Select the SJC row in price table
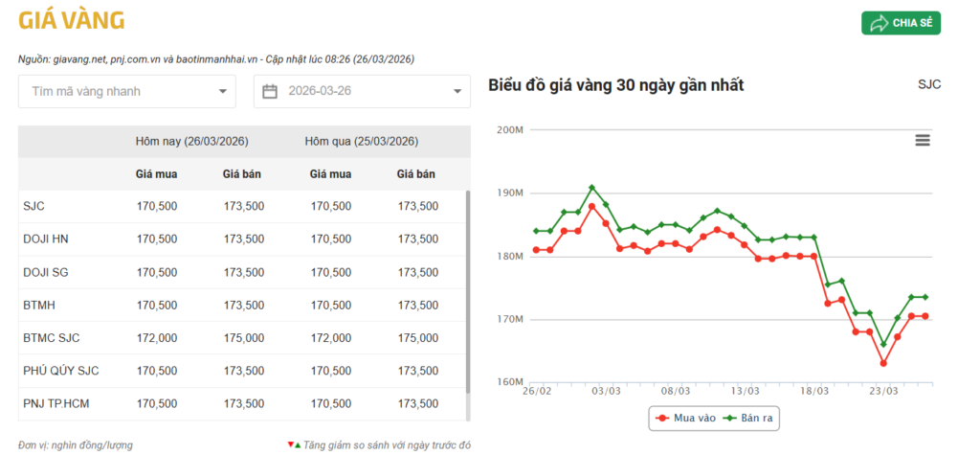The image size is (980, 455). pos(239,206)
